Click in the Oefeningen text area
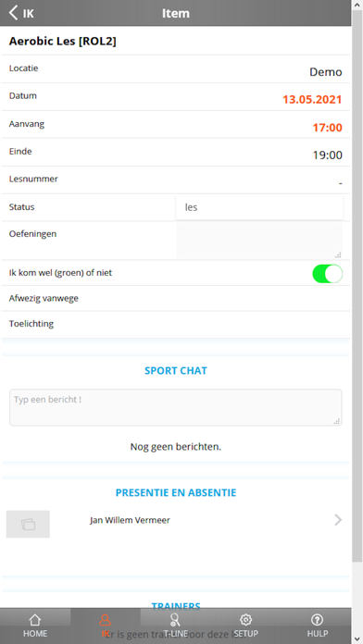363x644 pixels. click(259, 241)
